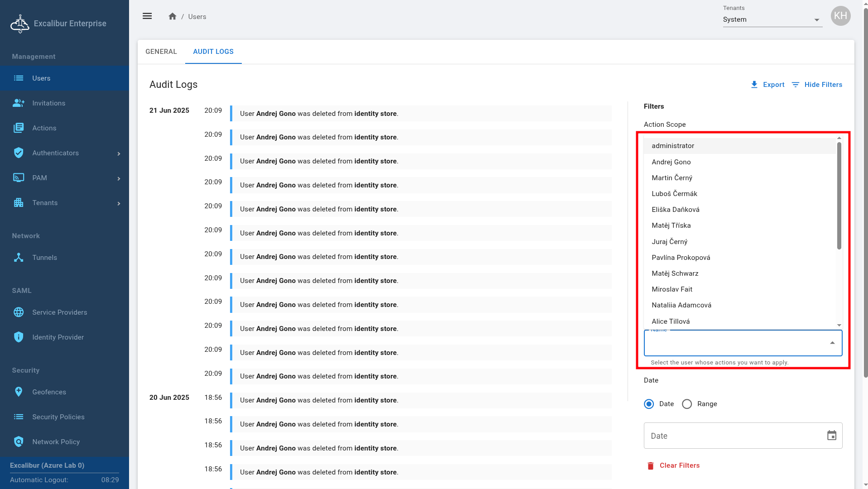Open Tunnels in the Network section

[x=44, y=258]
